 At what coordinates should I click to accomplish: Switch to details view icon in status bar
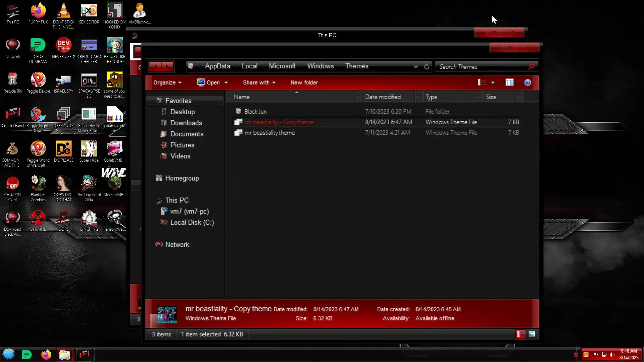coord(521,334)
